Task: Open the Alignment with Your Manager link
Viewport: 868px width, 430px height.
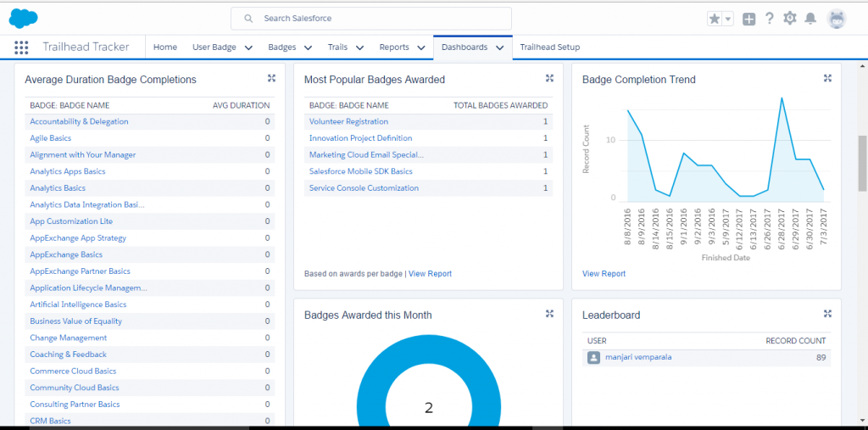Action: (x=82, y=154)
